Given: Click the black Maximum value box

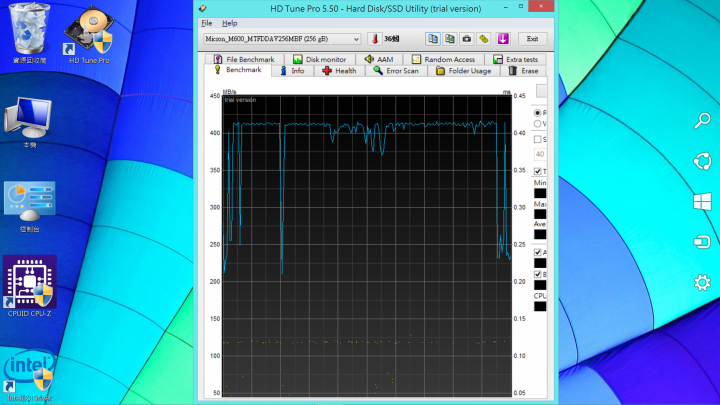Looking at the screenshot, I should tap(540, 214).
